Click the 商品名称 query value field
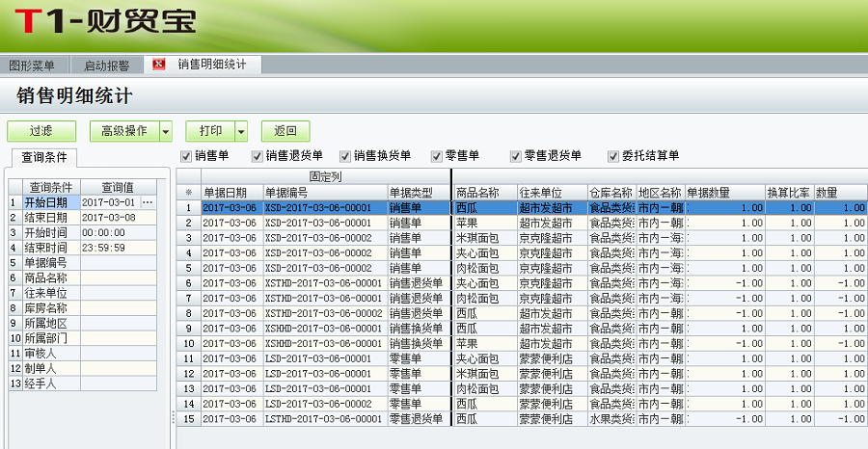 coord(119,277)
